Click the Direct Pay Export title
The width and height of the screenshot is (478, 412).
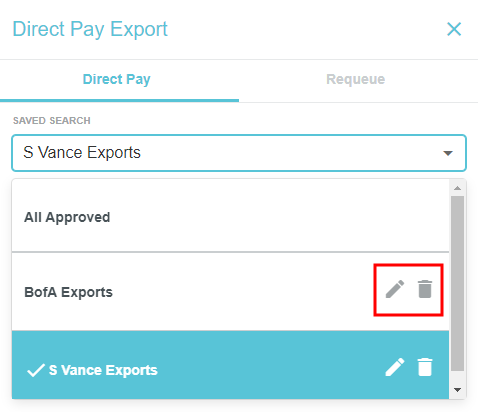(x=90, y=29)
